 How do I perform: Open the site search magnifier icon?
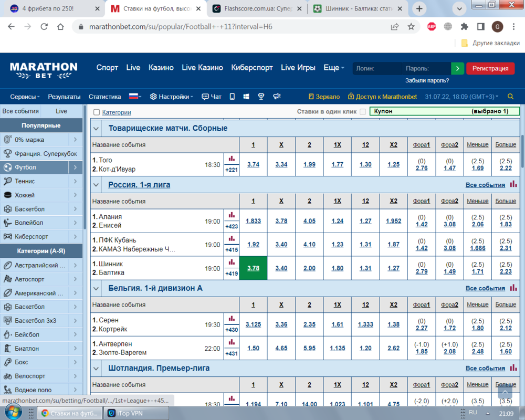511,97
